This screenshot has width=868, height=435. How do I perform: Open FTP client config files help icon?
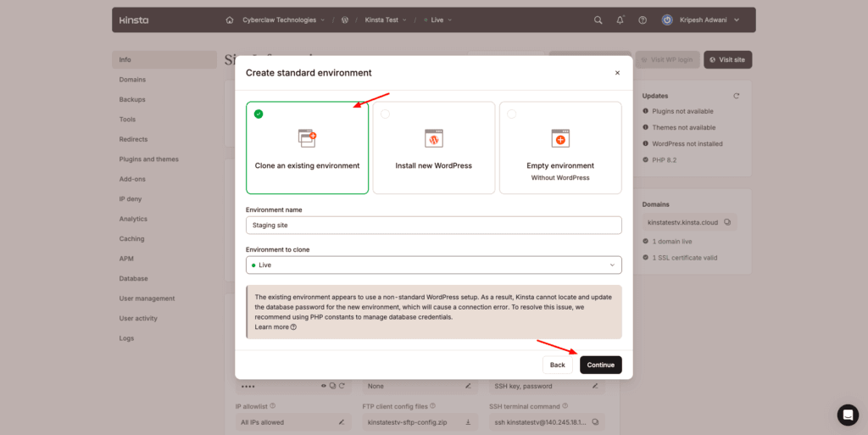pos(432,406)
